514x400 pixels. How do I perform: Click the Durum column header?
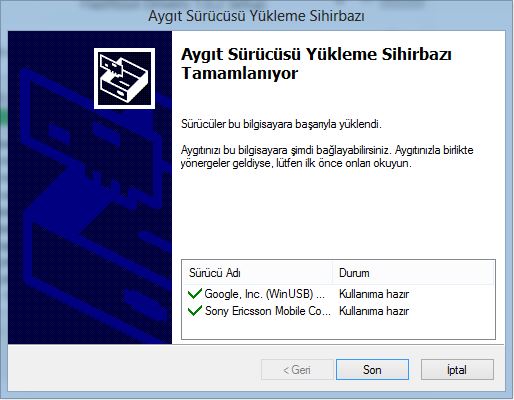(x=413, y=273)
